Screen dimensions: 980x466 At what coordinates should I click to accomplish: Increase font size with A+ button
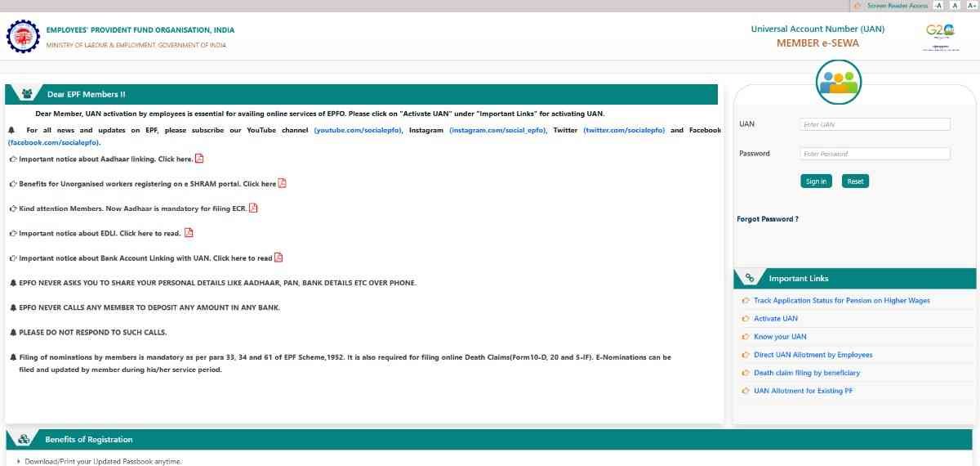[971, 6]
